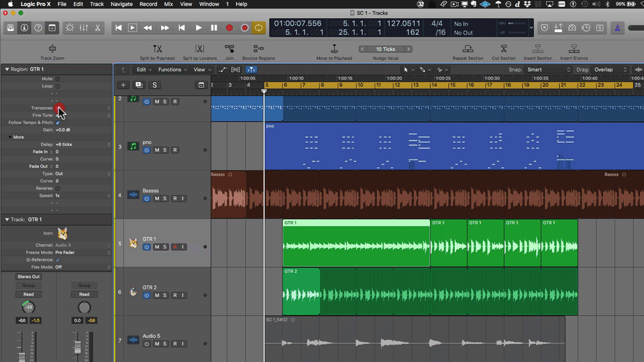
Task: Open the View dropdown in Tracks area
Action: point(202,70)
